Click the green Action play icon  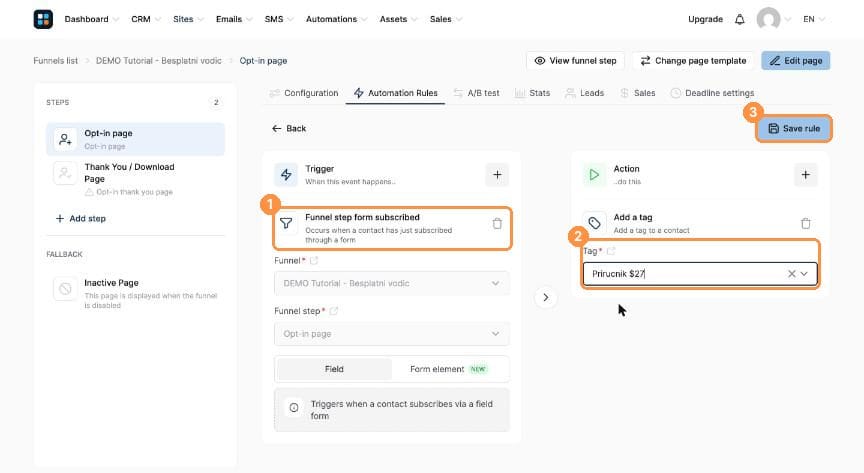click(x=594, y=175)
